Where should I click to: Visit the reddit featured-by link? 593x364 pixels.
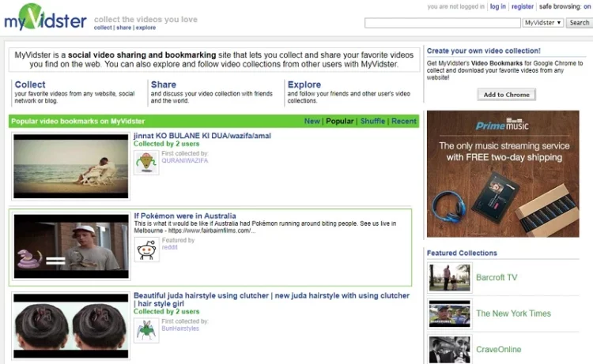[x=169, y=247]
